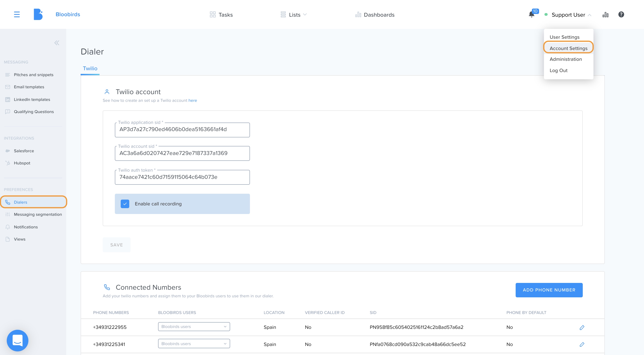Screen dimensions: 644x355
Task: Choose Log Out in the user menu
Action: point(558,70)
